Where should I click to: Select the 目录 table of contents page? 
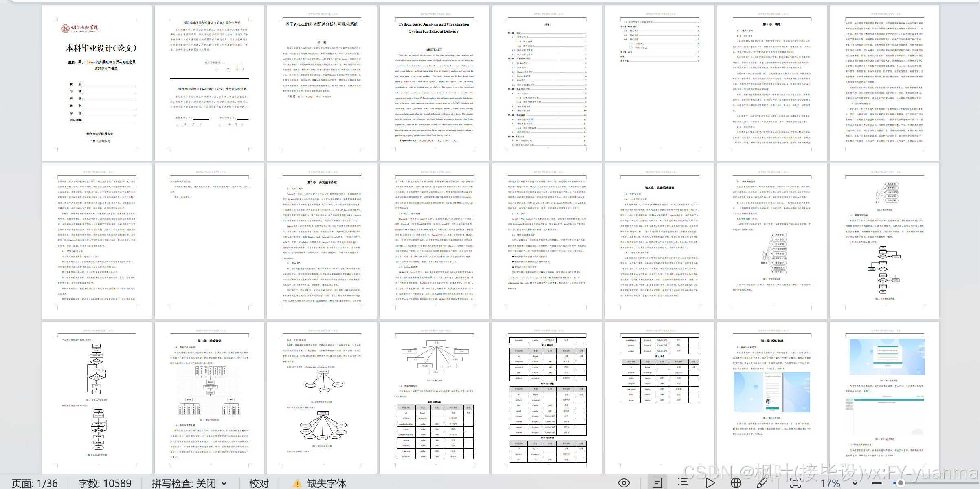[547, 83]
